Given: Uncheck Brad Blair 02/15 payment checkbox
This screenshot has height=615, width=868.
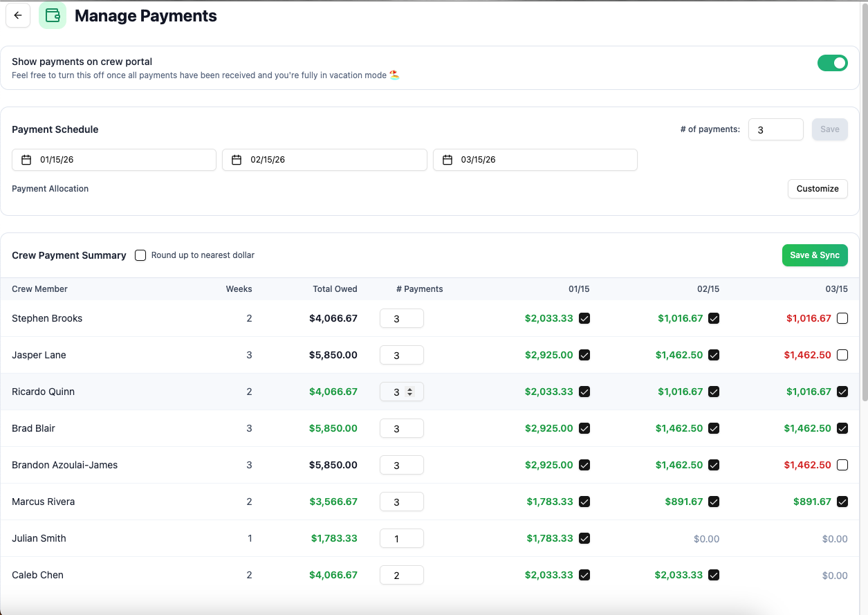Looking at the screenshot, I should (714, 428).
